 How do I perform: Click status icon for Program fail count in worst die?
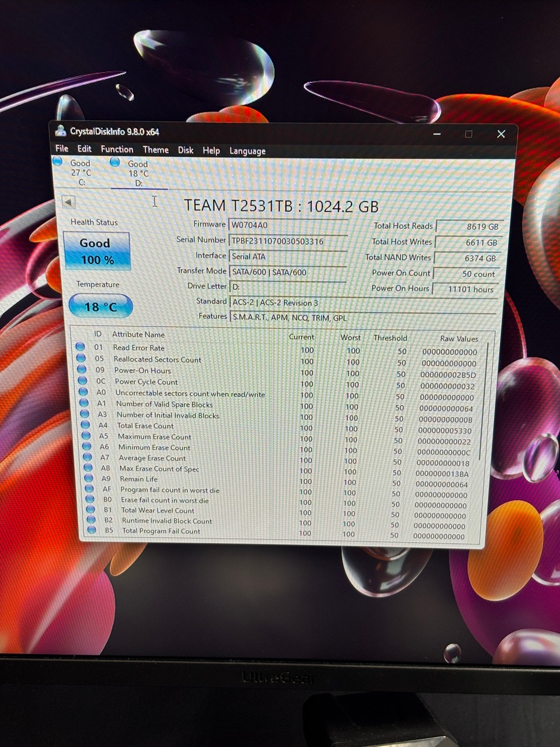click(x=90, y=489)
